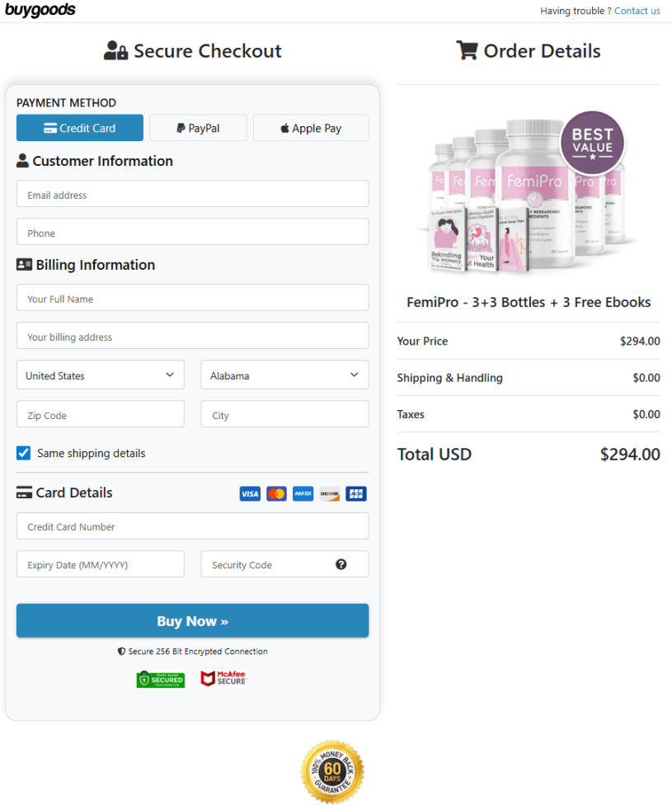The height and width of the screenshot is (806, 672).
Task: Click the green Secured trust badge
Action: pos(161,680)
